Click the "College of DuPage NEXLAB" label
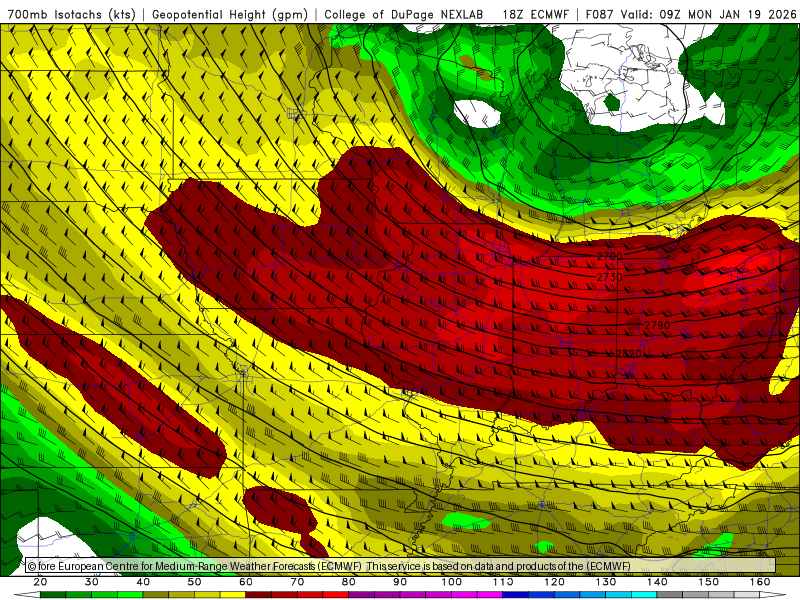 pos(404,15)
